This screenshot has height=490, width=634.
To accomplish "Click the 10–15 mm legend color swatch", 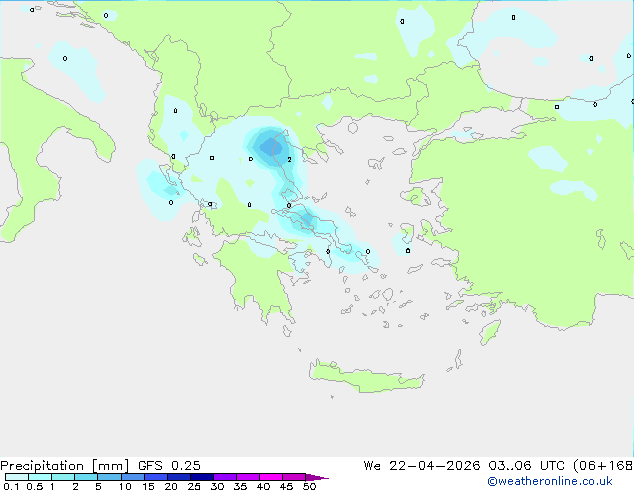I will click(132, 477).
